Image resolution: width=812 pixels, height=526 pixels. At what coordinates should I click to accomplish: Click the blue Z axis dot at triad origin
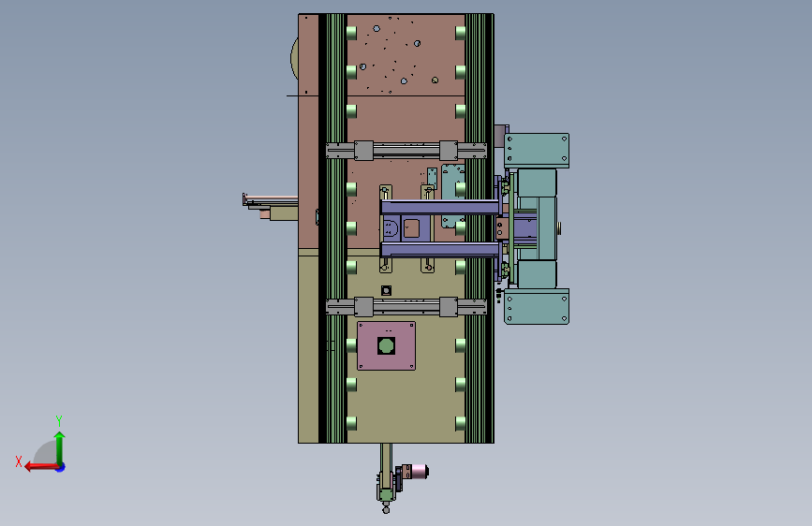(61, 467)
